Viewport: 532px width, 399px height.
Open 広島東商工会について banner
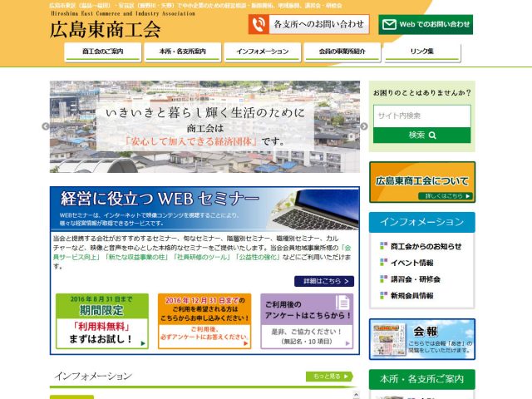pyautogui.click(x=421, y=182)
